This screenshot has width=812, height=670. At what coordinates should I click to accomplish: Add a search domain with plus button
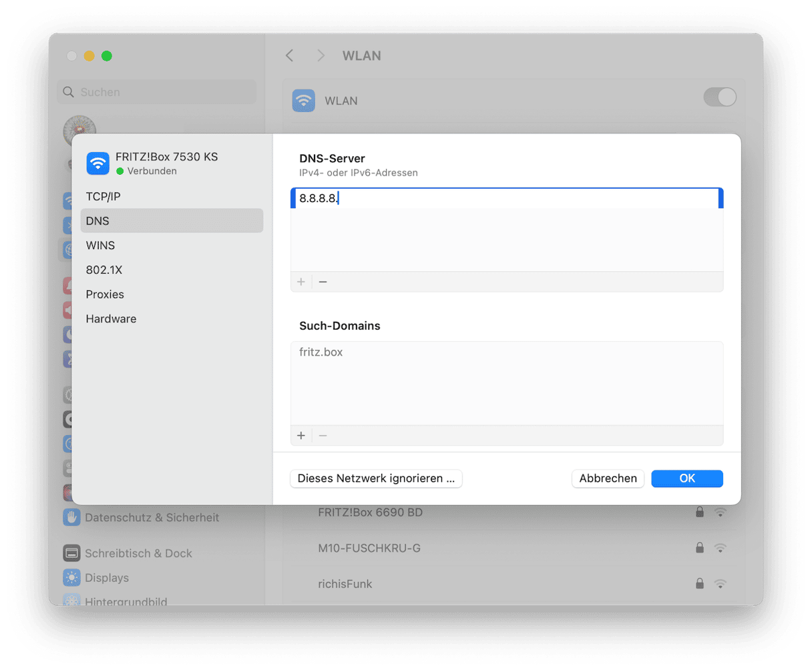point(301,435)
